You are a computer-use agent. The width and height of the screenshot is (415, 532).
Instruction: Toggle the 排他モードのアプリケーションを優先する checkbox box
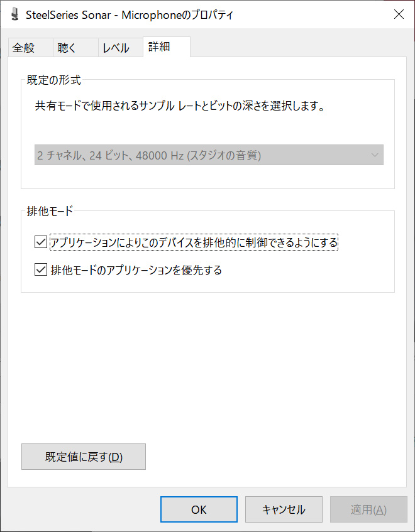pyautogui.click(x=41, y=271)
